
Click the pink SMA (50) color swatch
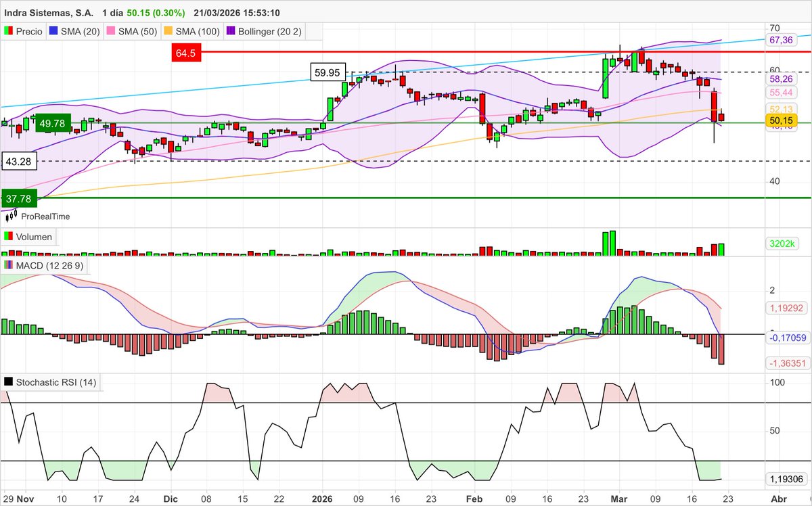click(x=111, y=31)
